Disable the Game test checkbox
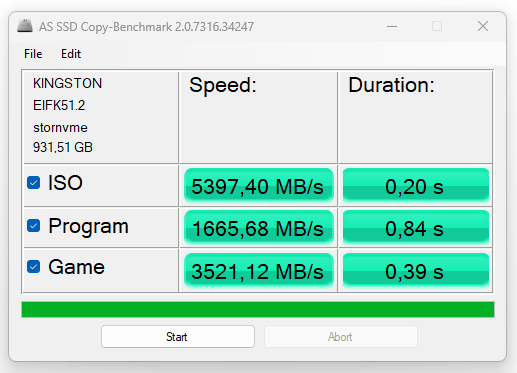Screen dimensions: 517x373 [x=34, y=267]
